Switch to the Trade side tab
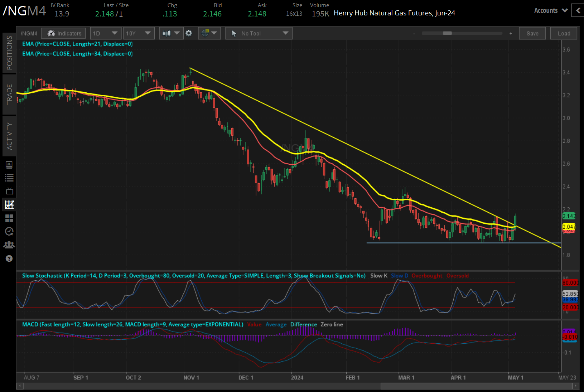The width and height of the screenshot is (584, 392). pos(9,94)
